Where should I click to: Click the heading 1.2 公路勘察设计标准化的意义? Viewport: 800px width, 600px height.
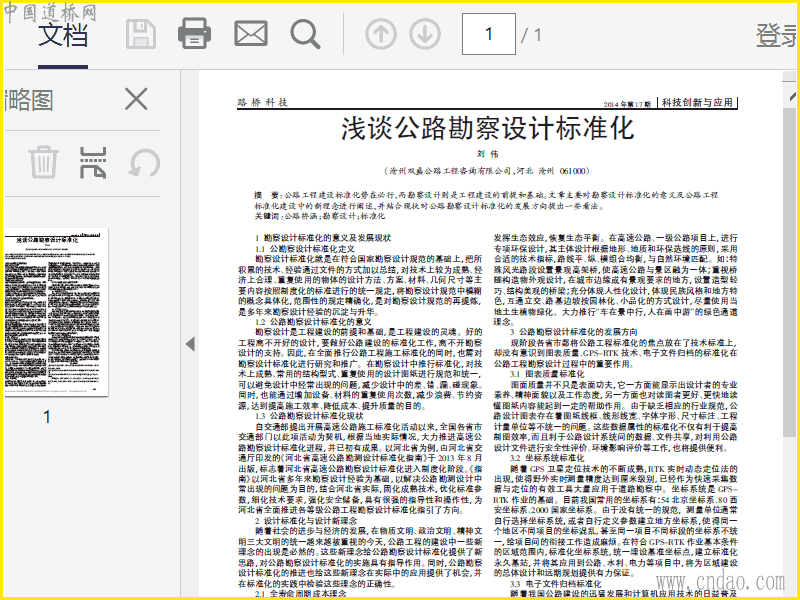pyautogui.click(x=313, y=322)
